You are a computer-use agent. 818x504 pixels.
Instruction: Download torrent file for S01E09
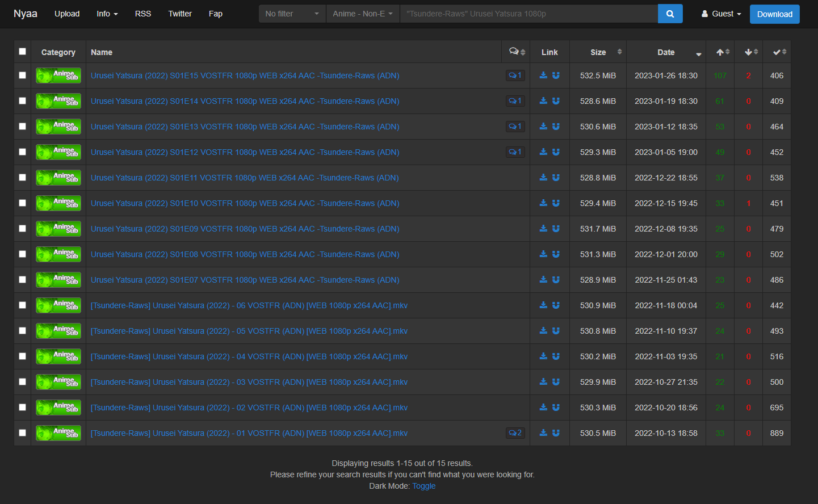pos(543,229)
